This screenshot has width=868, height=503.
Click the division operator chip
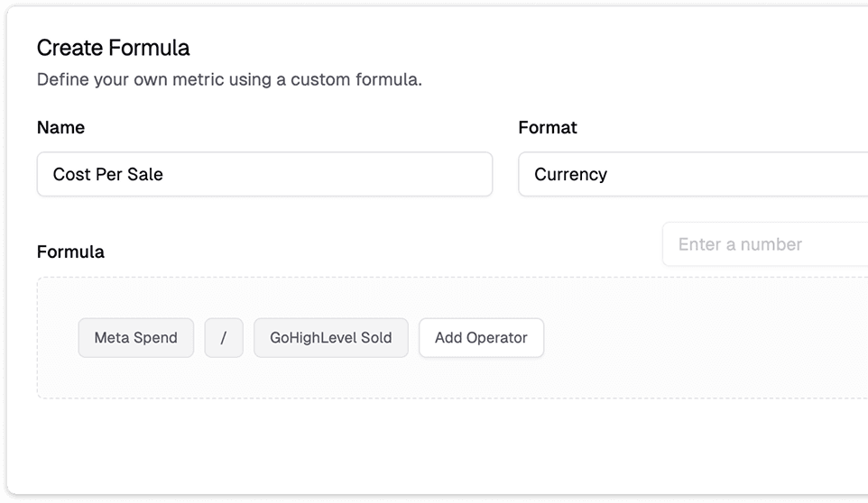[224, 338]
